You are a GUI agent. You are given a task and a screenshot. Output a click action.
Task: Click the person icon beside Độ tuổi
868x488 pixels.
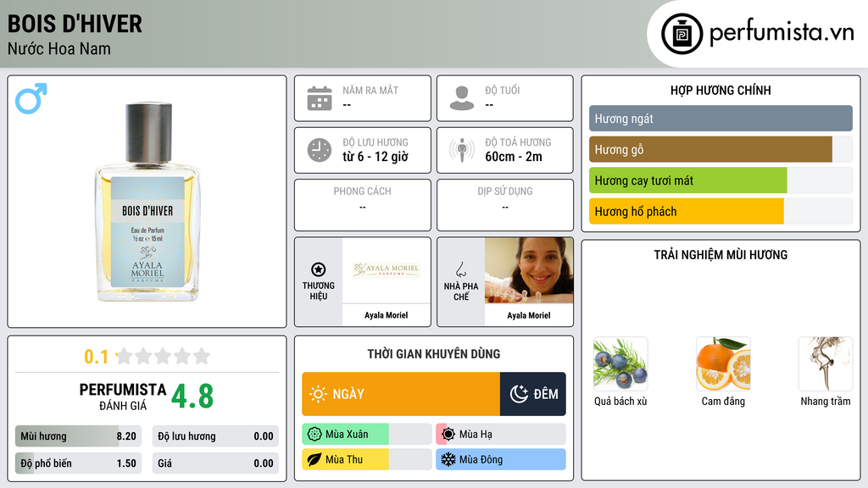[462, 98]
